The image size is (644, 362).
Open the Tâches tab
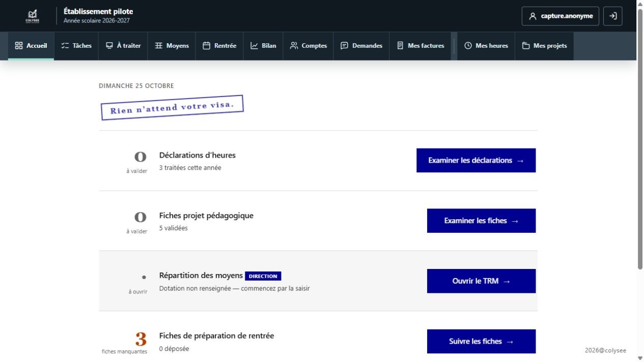coord(76,46)
